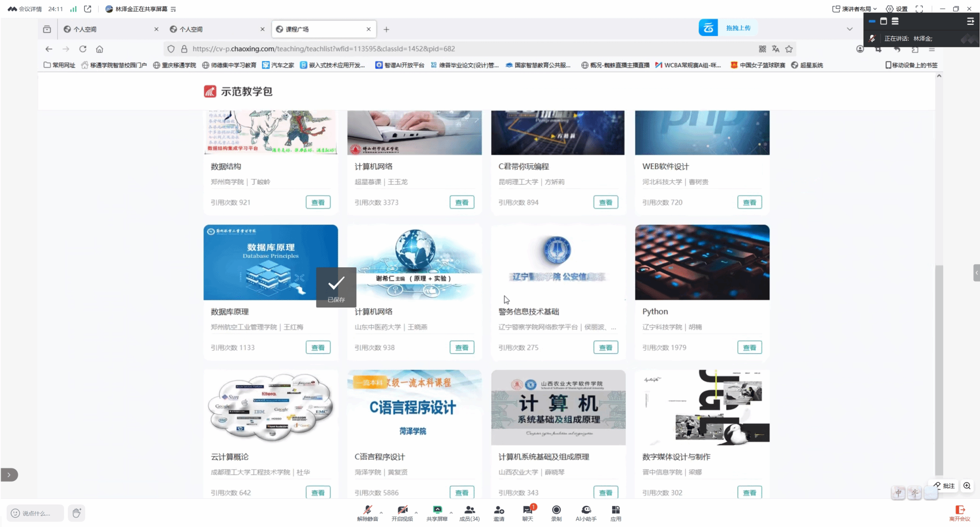Open the apps icon in meeting bar
Screen dimensions: 980x527
point(615,510)
